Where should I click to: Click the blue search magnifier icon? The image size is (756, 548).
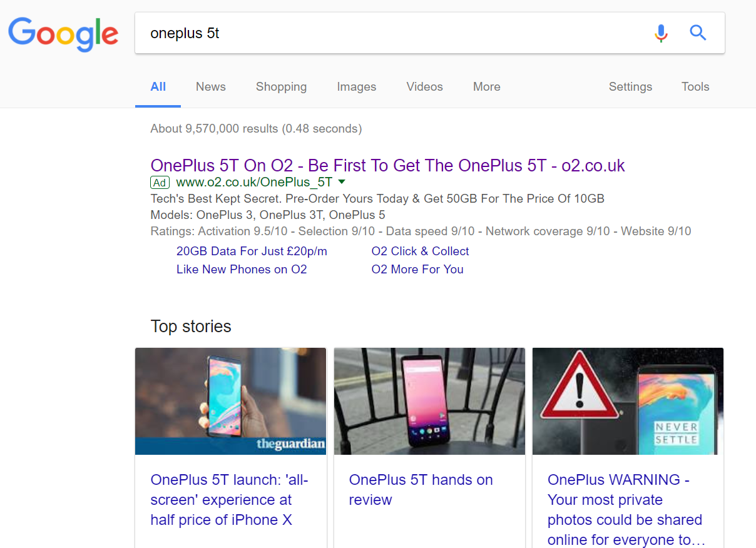[x=698, y=33]
